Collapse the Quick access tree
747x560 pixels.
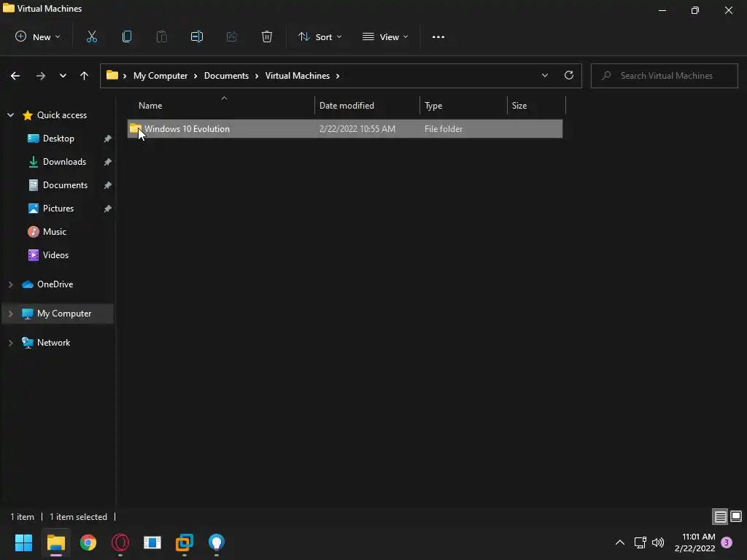pyautogui.click(x=10, y=115)
